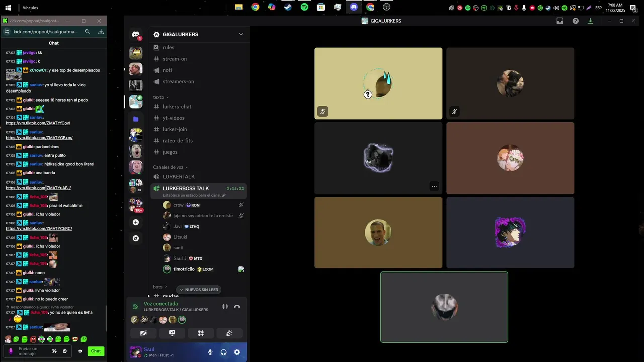Open Discord inbox icon in title bar

[x=560, y=21]
